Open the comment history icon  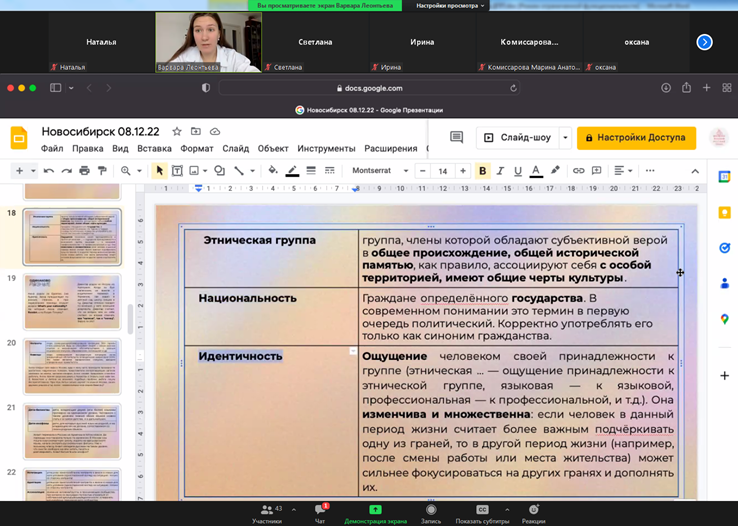457,138
